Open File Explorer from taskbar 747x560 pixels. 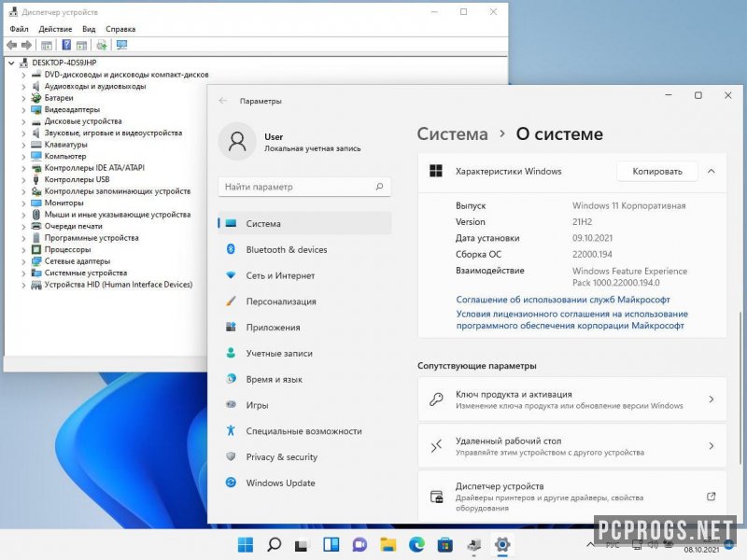click(388, 544)
